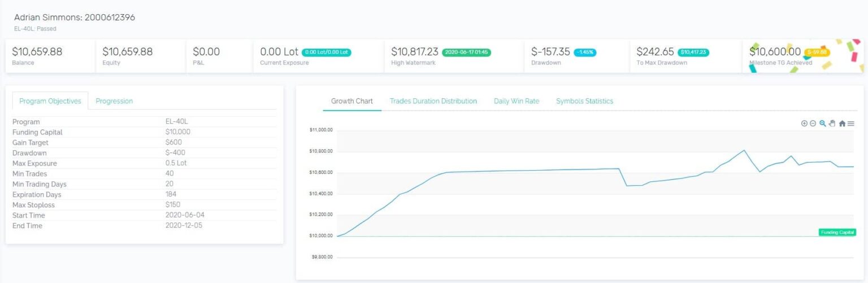Open the Trades Duration Distribution tab
868x283 pixels.
click(x=433, y=101)
